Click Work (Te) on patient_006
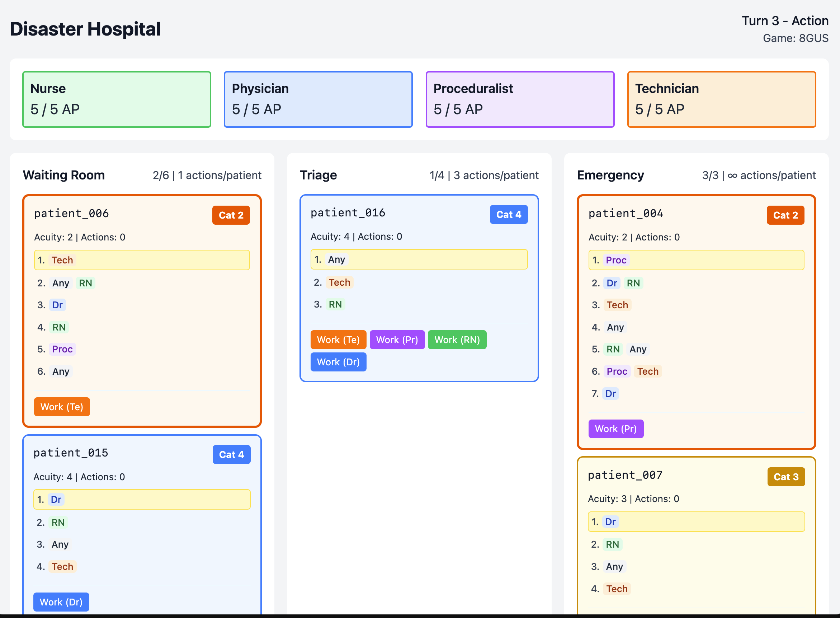840x618 pixels. point(62,407)
